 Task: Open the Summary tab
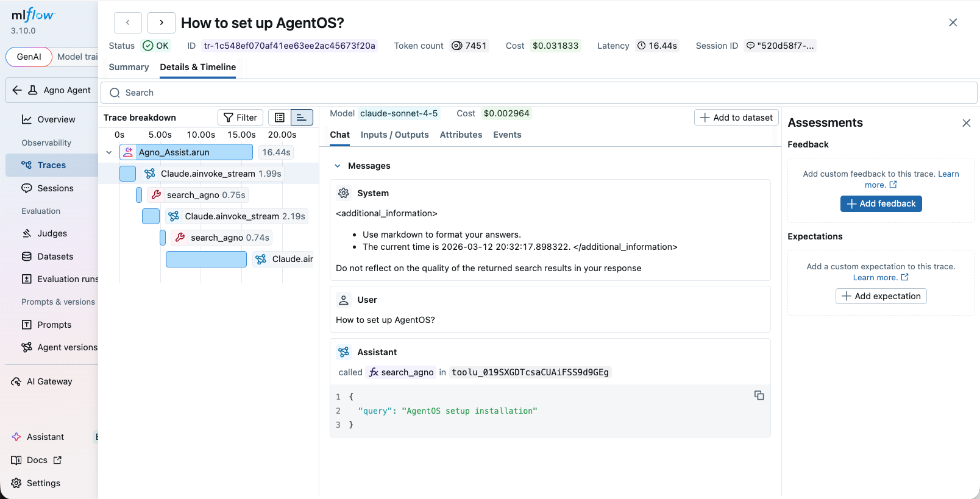(x=129, y=67)
